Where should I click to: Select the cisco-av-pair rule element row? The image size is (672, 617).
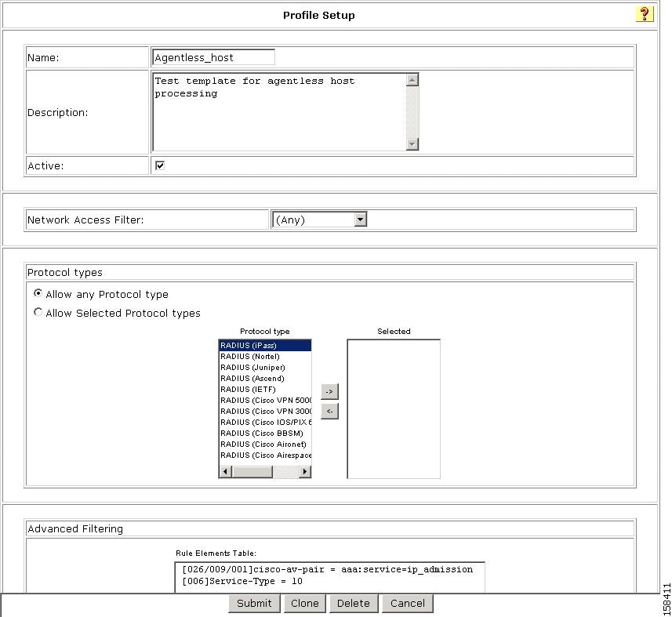tap(328, 569)
